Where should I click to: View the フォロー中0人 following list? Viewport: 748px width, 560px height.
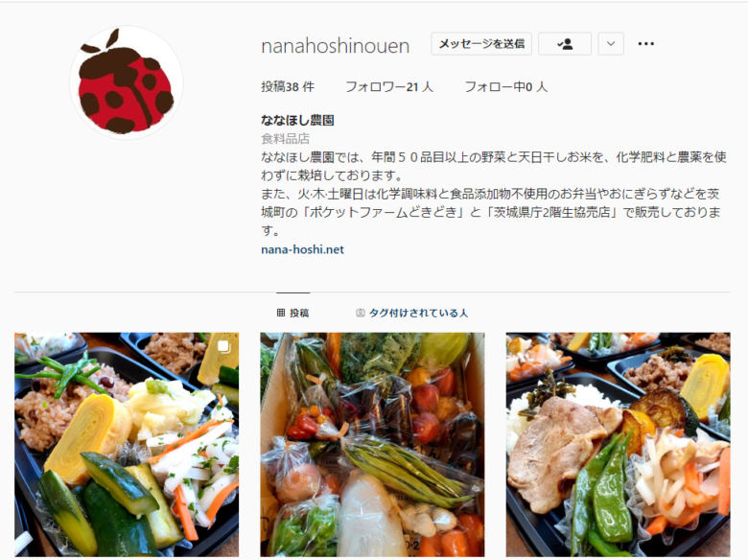(x=506, y=87)
